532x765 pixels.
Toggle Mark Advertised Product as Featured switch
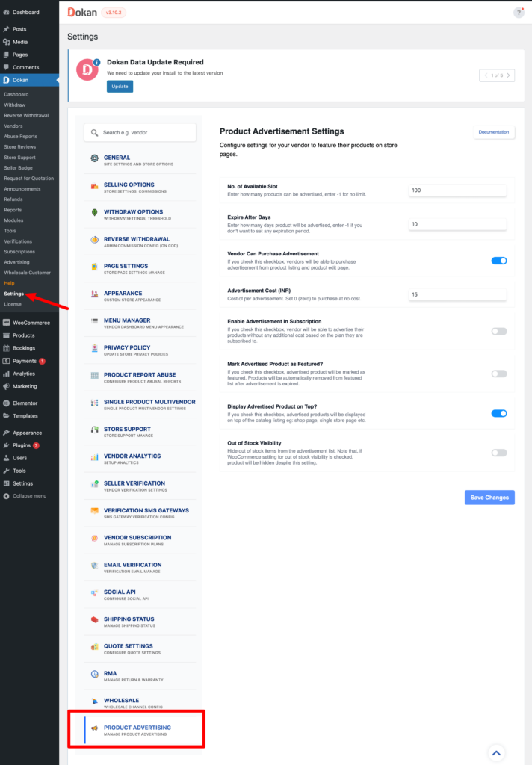(x=498, y=374)
